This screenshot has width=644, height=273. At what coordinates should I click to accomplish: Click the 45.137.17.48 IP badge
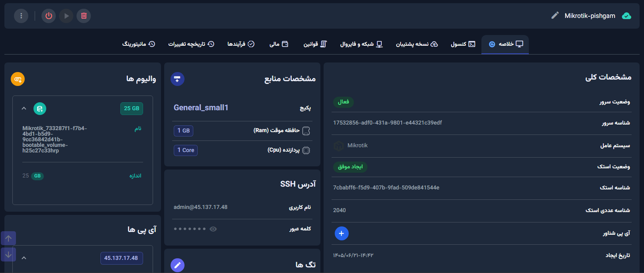[121, 258]
